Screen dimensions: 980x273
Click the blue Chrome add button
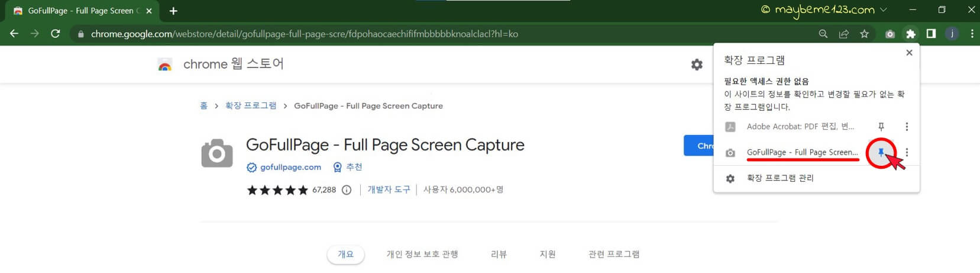pyautogui.click(x=698, y=146)
